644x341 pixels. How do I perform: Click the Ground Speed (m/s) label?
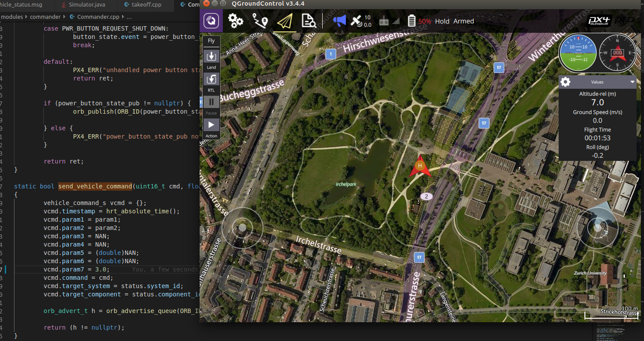[598, 112]
